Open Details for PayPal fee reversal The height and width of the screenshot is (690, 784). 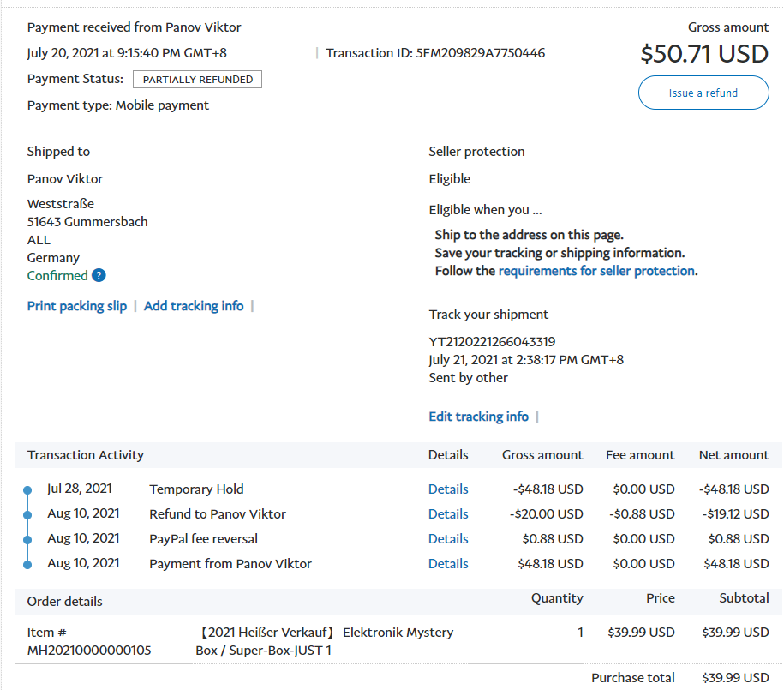(448, 539)
